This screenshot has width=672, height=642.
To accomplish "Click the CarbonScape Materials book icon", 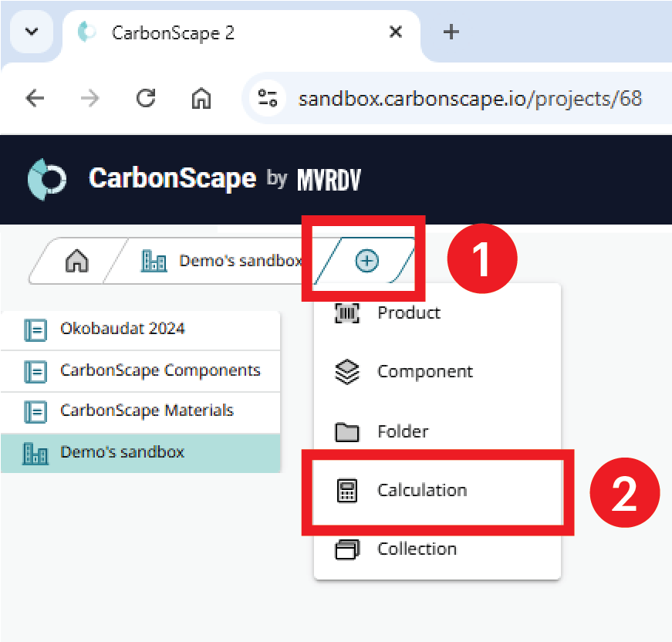I will tap(35, 412).
